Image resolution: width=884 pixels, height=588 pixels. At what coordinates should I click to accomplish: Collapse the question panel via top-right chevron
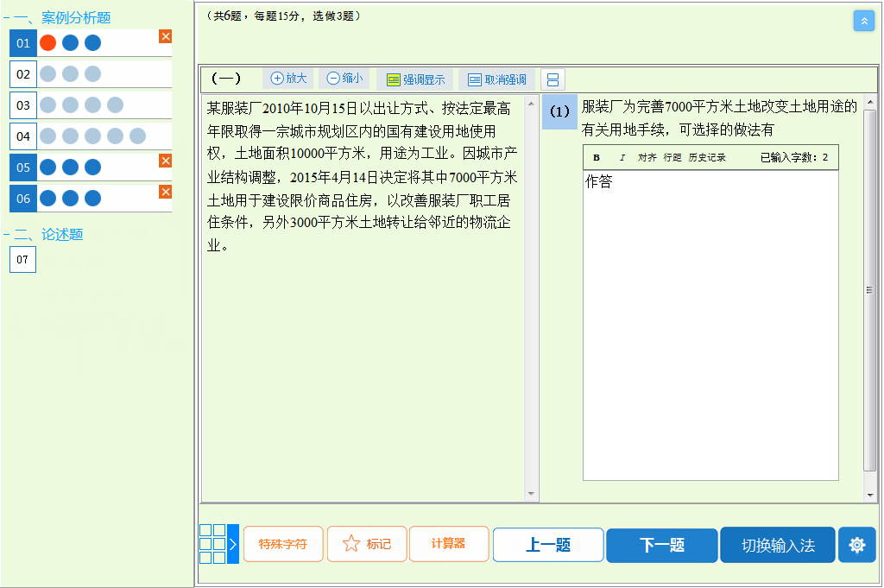[x=864, y=20]
